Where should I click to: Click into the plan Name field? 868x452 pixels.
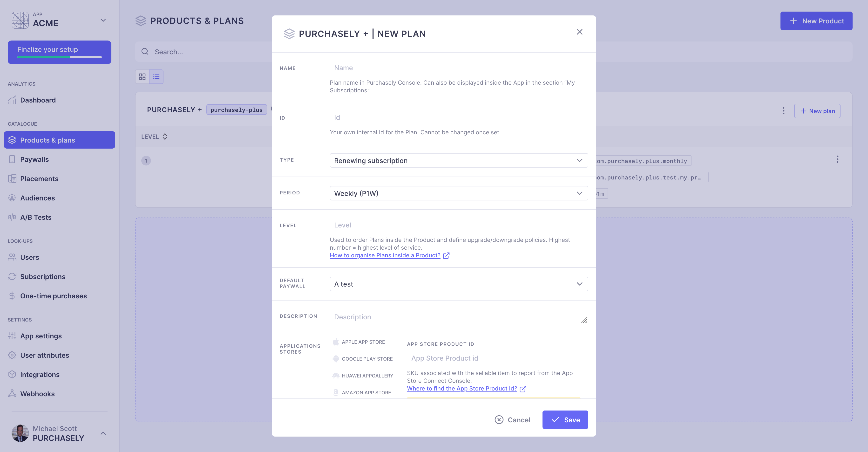459,68
